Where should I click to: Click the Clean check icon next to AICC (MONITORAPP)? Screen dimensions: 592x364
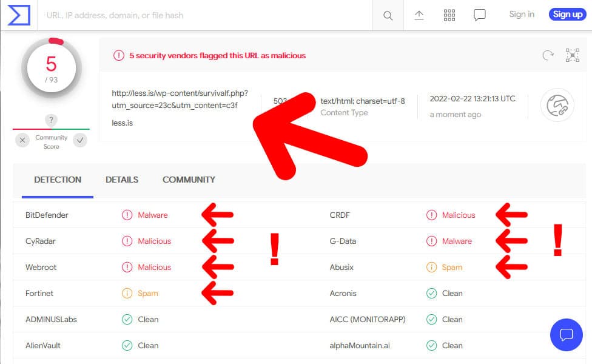(431, 319)
